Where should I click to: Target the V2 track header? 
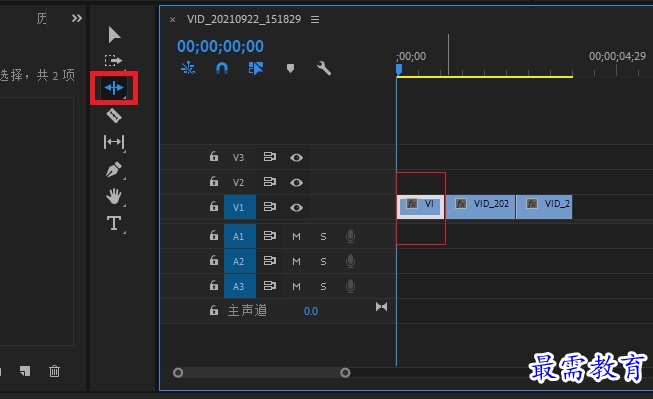[238, 182]
